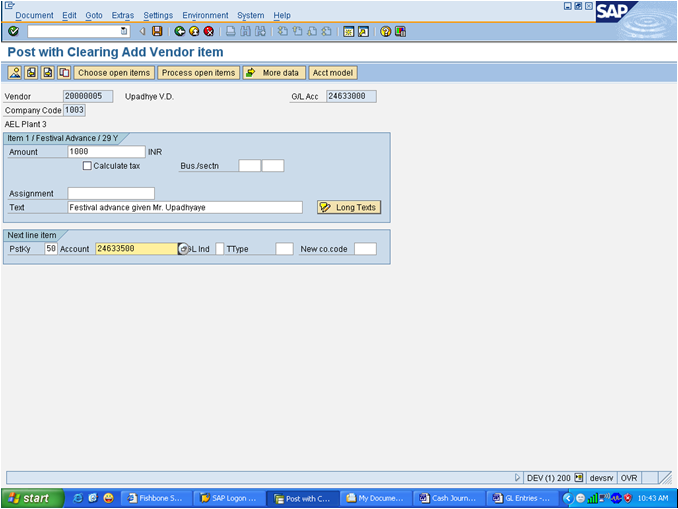Click Choose open items button
Image resolution: width=678 pixels, height=509 pixels.
(x=114, y=73)
